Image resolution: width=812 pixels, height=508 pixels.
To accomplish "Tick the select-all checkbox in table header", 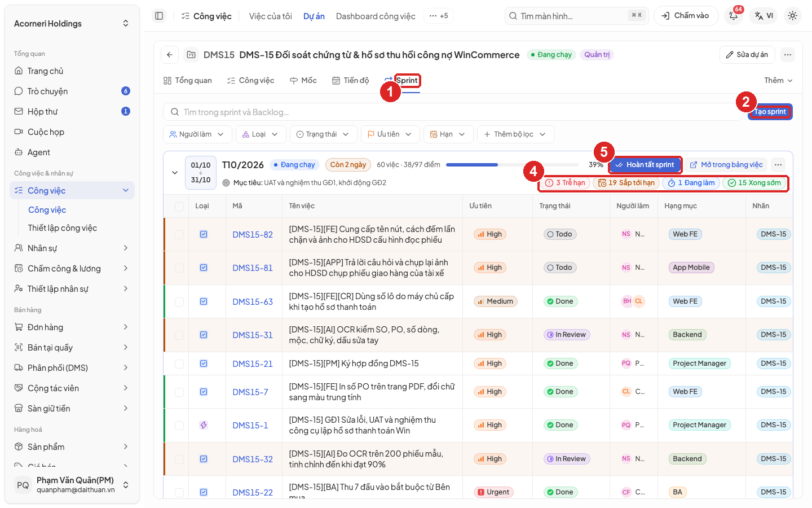I will click(179, 206).
